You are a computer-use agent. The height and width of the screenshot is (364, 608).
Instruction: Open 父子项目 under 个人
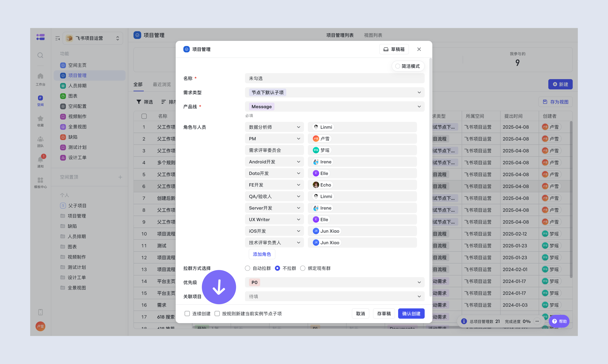pos(90,206)
